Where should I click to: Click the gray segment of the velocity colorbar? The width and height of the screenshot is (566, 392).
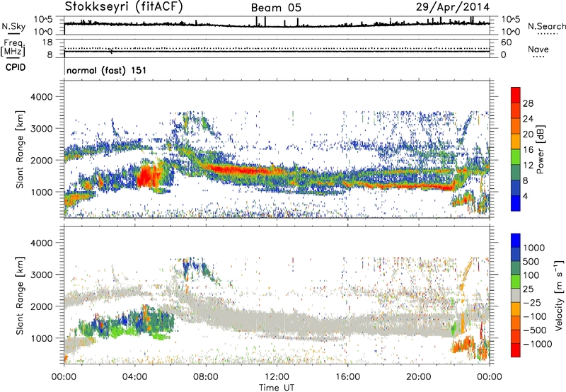[x=516, y=295]
